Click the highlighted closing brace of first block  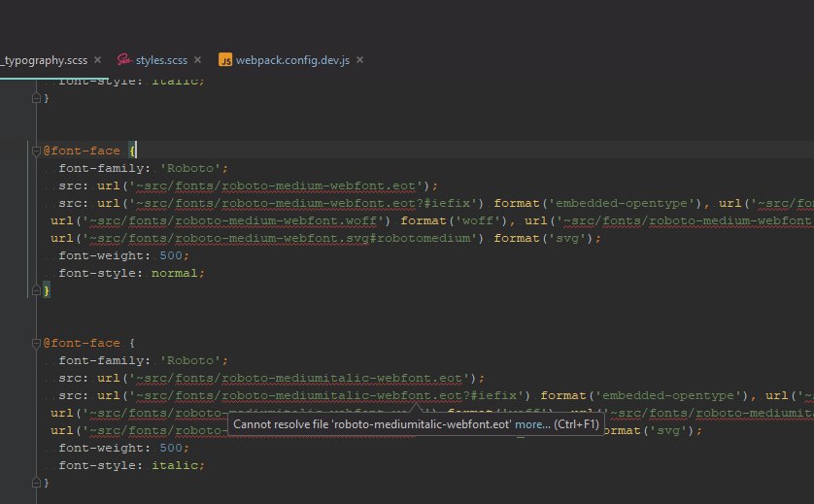pyautogui.click(x=47, y=290)
